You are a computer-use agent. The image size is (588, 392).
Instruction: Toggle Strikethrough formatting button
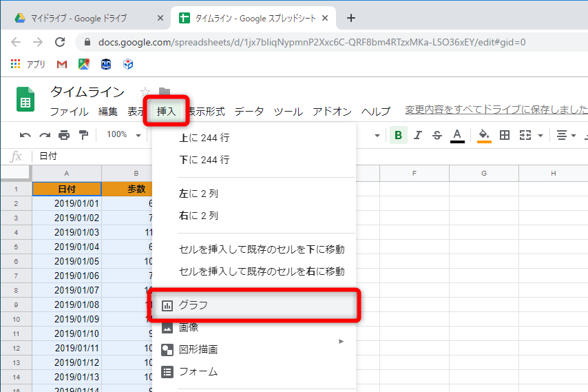click(x=437, y=135)
